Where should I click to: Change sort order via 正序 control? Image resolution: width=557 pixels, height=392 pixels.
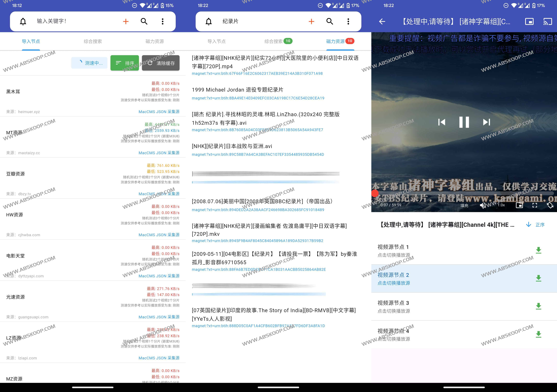point(540,225)
